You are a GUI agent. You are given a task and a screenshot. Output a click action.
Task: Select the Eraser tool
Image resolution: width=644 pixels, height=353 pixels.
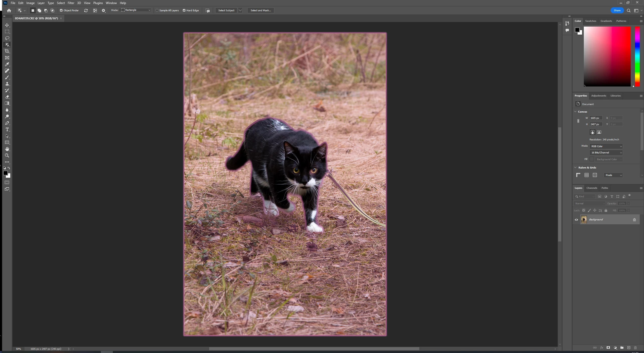coord(7,97)
